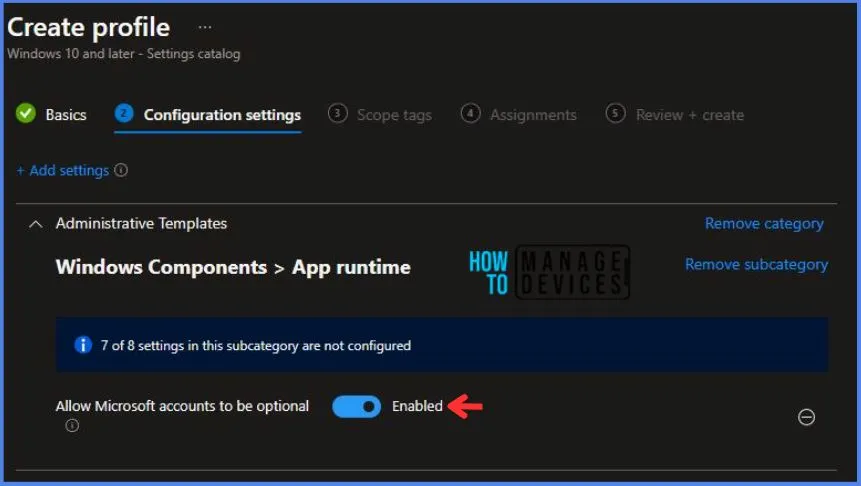The width and height of the screenshot is (861, 486).
Task: Click the Allow Microsoft accounts to be optional label
Action: point(182,406)
